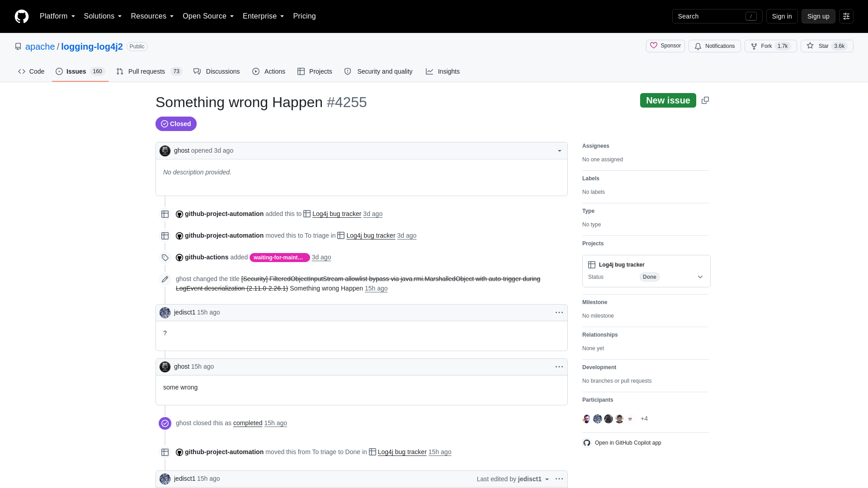868x488 pixels.
Task: Click the +4 more participants link
Action: click(x=644, y=419)
